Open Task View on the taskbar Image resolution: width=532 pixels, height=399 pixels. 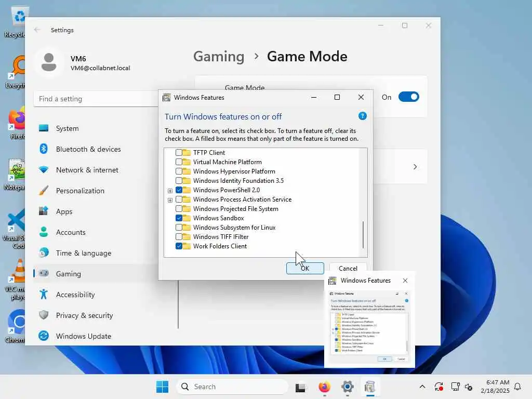tap(301, 387)
